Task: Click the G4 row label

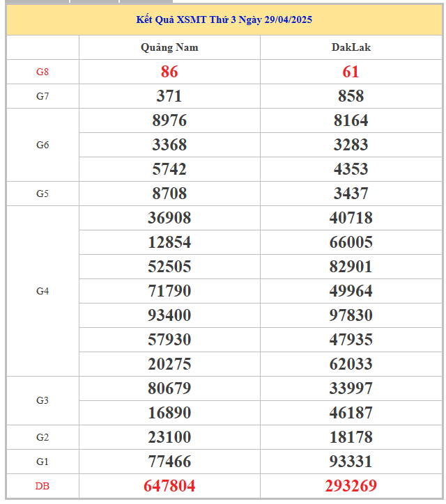Action: [x=43, y=291]
